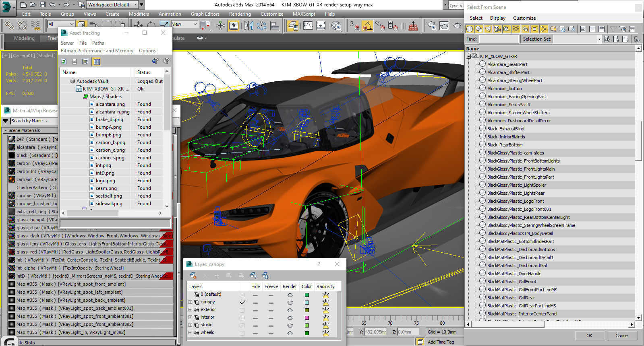Expand the exterior layer tree node

pos(191,310)
